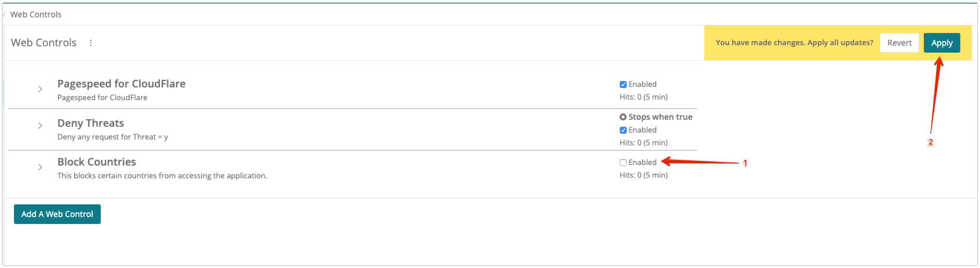
Task: Disable the Deny Threats Enabled checkbox
Action: (623, 130)
